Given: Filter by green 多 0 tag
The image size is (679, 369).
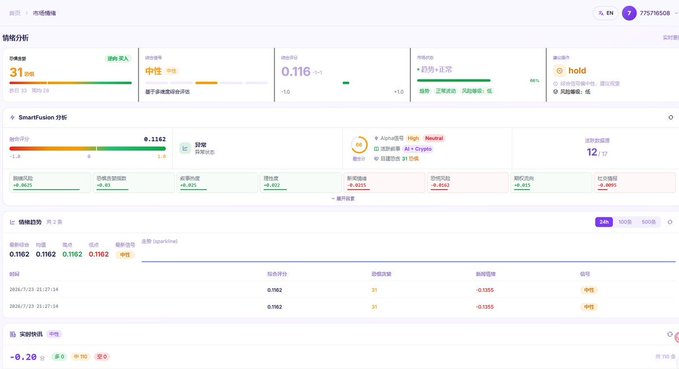Looking at the screenshot, I should tap(59, 356).
